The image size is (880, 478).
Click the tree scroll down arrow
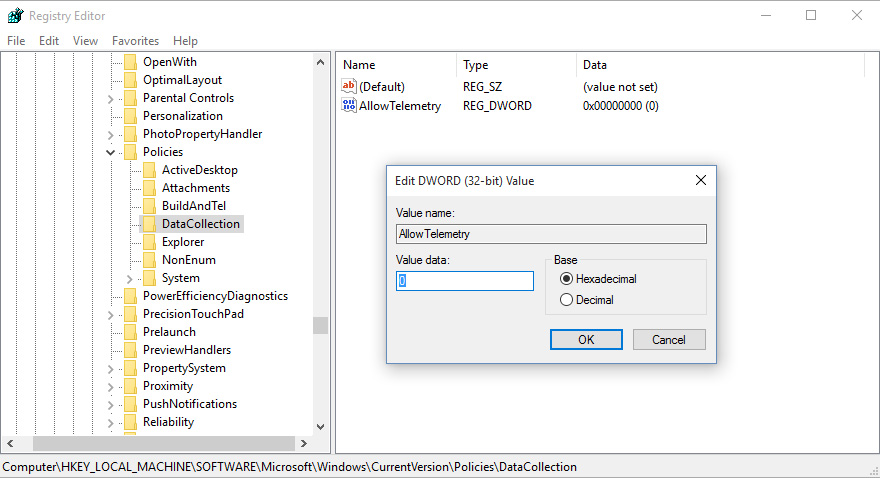point(320,427)
